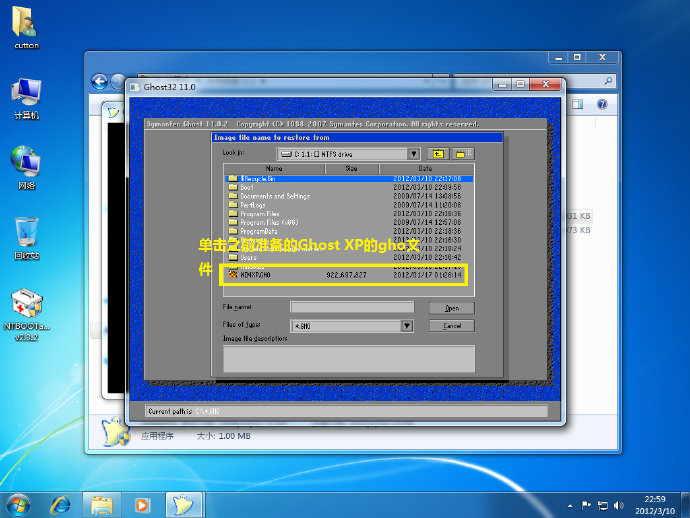Close the Ghost32 11.0 window
Viewport: 690px width, 518px height.
546,84
